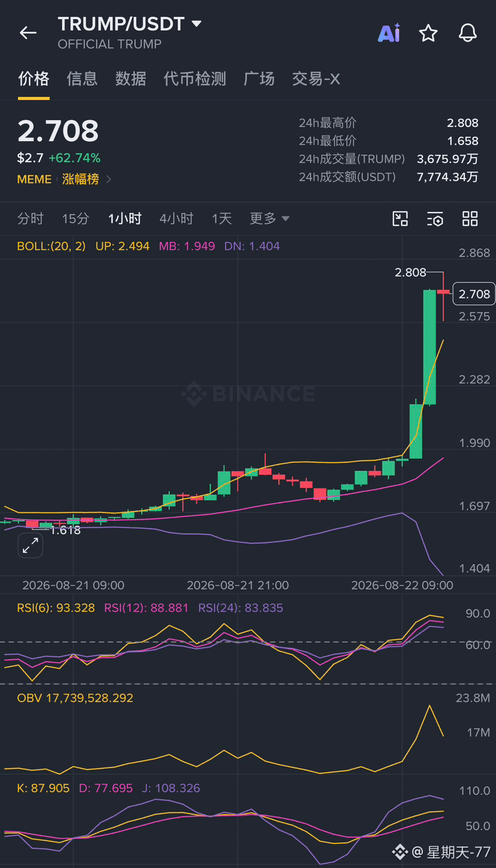Viewport: 496px width, 868px height.
Task: Select the 15分 timeframe
Action: tap(75, 218)
